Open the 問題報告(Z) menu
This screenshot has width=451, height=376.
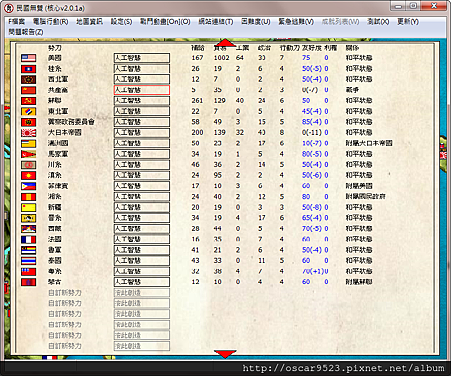(26, 32)
